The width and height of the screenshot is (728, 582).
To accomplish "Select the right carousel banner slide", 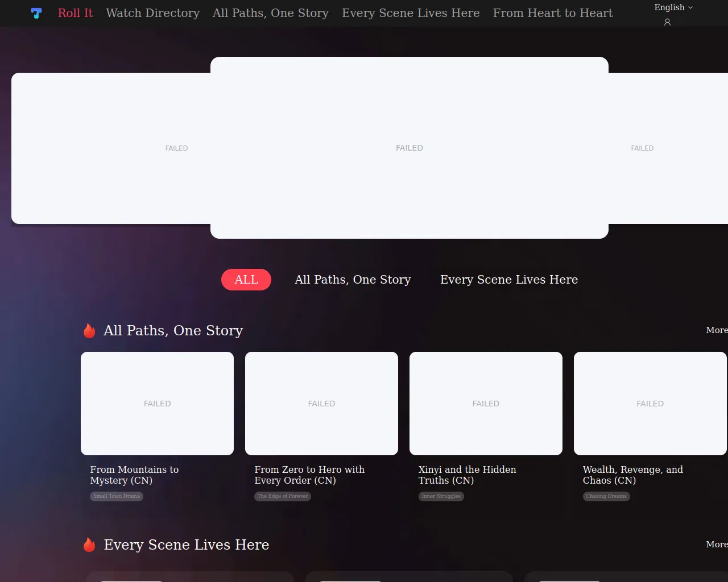I will pyautogui.click(x=668, y=148).
